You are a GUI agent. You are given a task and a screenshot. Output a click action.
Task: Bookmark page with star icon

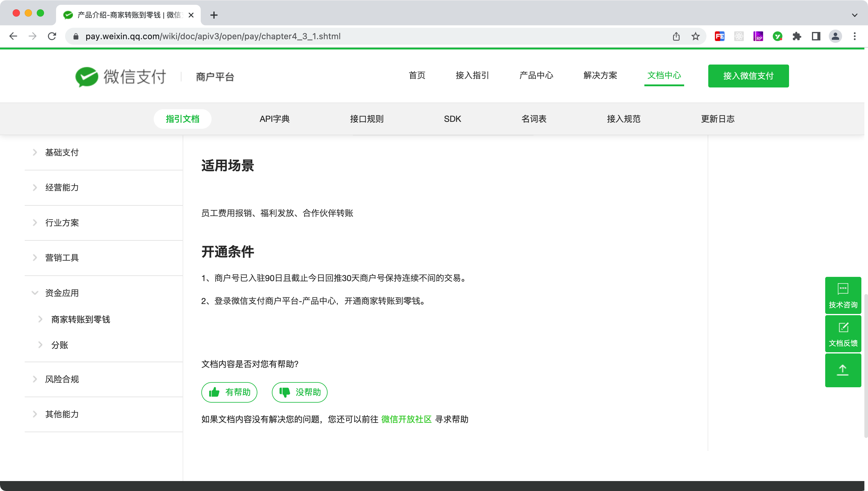[696, 36]
